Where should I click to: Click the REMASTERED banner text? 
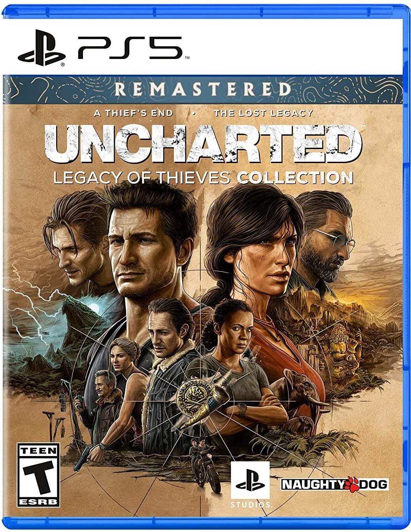pyautogui.click(x=203, y=90)
